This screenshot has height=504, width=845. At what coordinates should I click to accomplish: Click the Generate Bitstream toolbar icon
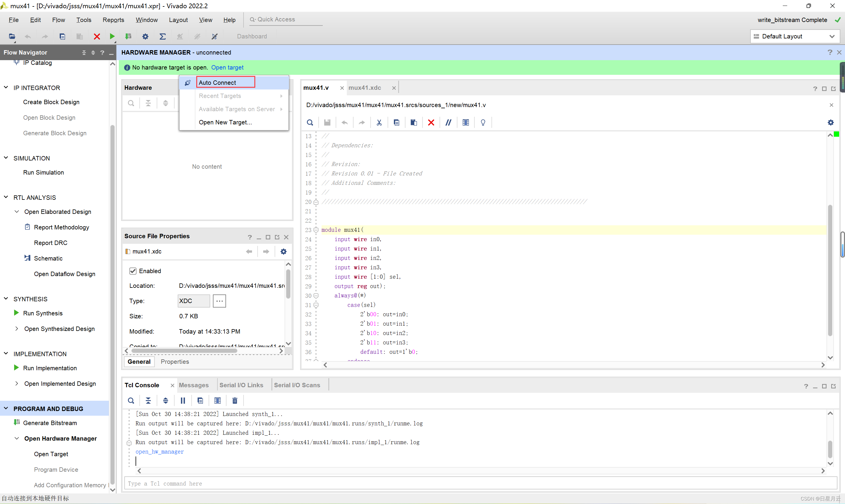pos(129,36)
